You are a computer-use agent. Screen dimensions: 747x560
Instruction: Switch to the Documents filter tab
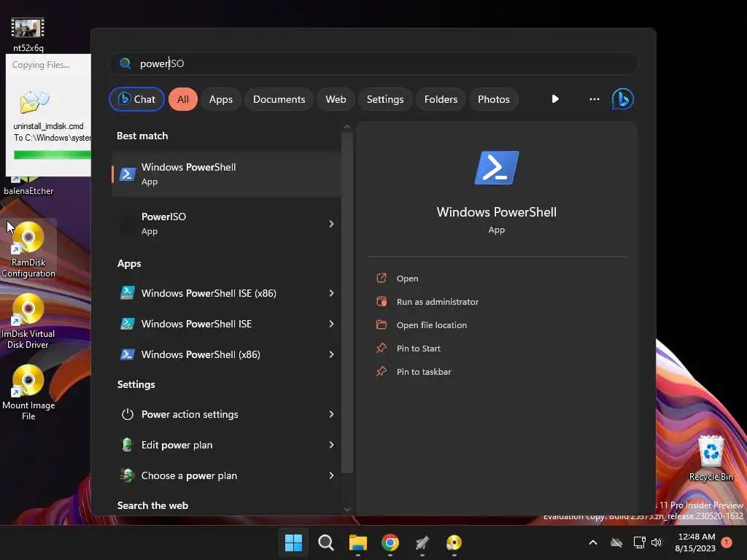(x=279, y=99)
